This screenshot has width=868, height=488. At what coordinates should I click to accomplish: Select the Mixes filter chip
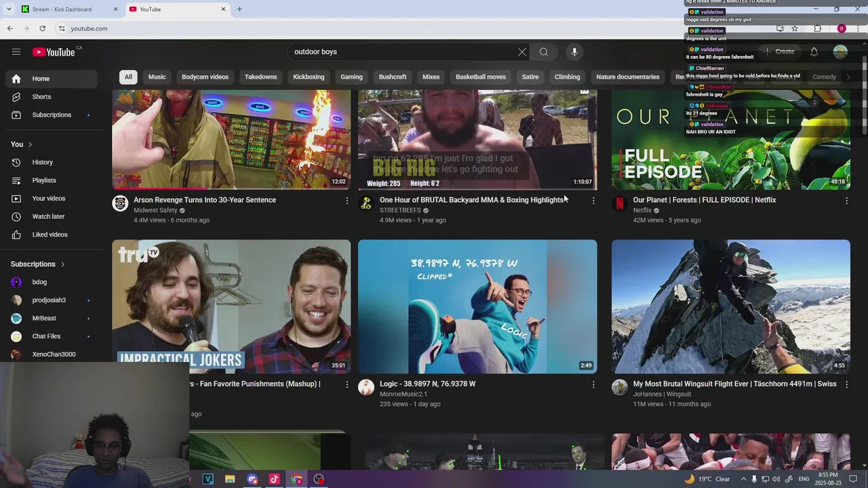(431, 77)
